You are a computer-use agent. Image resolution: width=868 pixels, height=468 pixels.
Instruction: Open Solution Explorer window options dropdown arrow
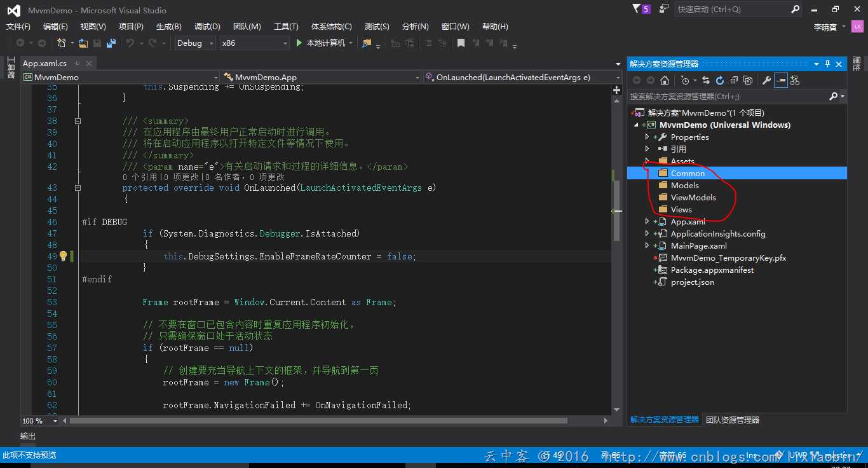click(817, 64)
